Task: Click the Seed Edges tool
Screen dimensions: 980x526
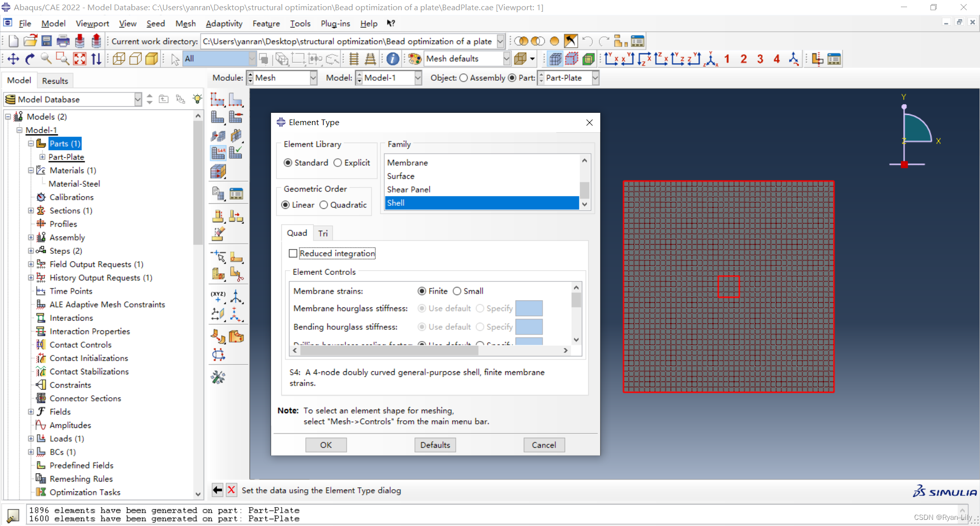Action: (236, 100)
